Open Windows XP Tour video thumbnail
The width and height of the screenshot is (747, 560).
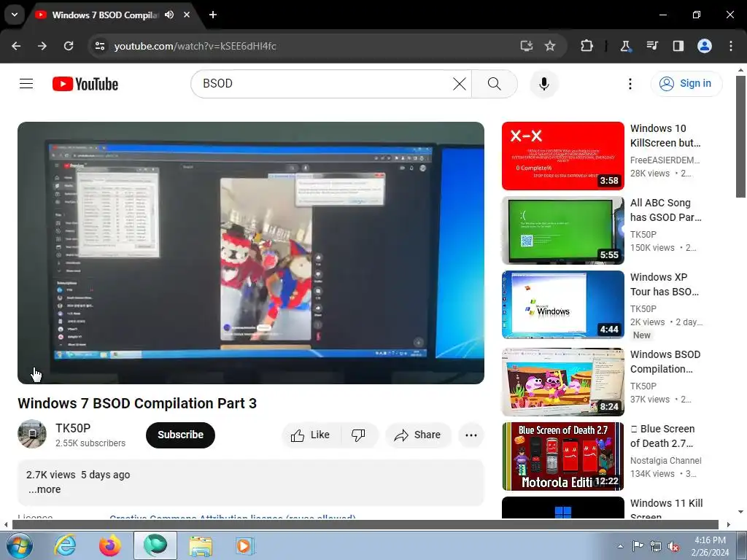click(562, 305)
